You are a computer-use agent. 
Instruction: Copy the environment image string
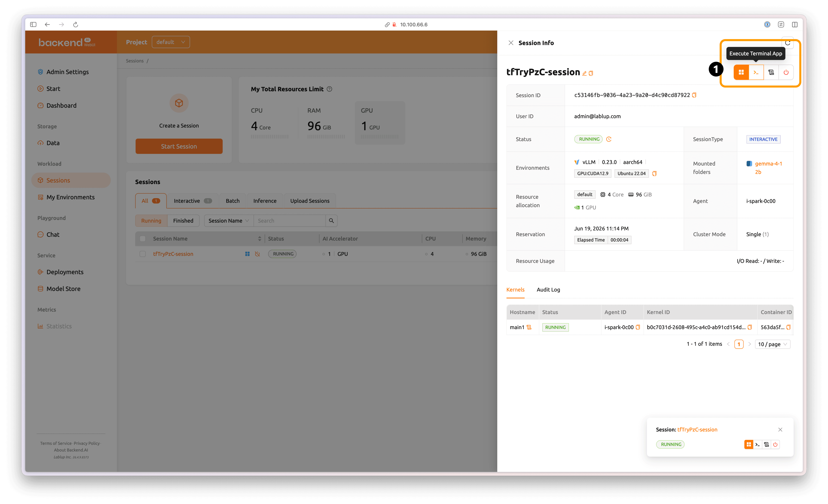pos(654,174)
